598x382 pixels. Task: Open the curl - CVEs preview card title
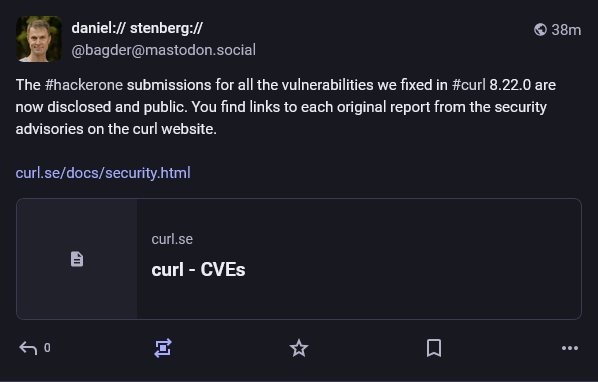[198, 270]
